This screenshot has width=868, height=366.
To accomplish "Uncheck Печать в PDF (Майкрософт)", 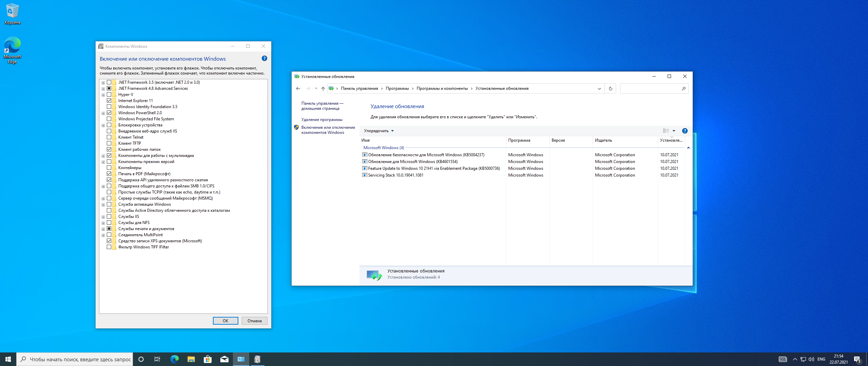I will pyautogui.click(x=109, y=174).
